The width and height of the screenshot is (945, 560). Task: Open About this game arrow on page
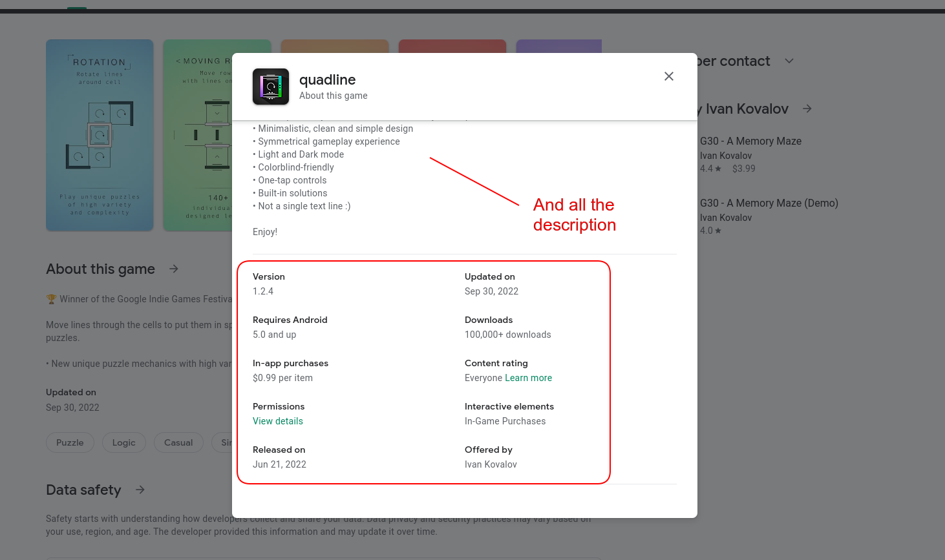point(174,269)
